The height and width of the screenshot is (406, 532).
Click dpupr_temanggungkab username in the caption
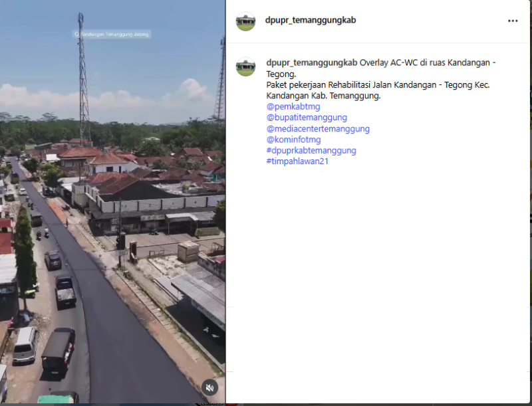[312, 63]
